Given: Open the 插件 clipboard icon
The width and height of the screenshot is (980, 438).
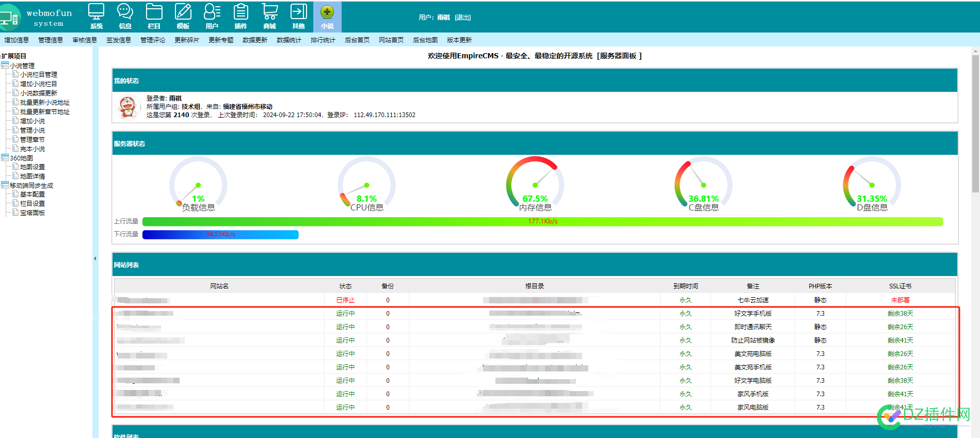Looking at the screenshot, I should 241,17.
